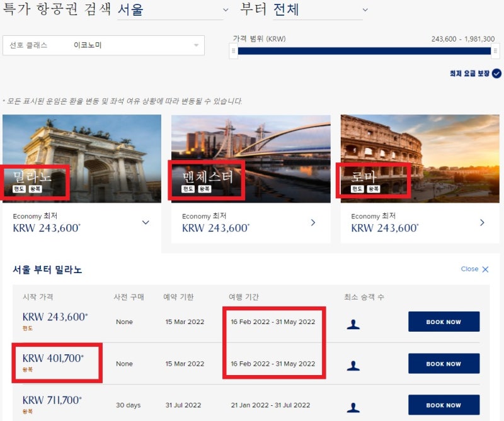Image resolution: width=504 pixels, height=421 pixels.
Task: Click the 로마 destination photo
Action: [419, 157]
